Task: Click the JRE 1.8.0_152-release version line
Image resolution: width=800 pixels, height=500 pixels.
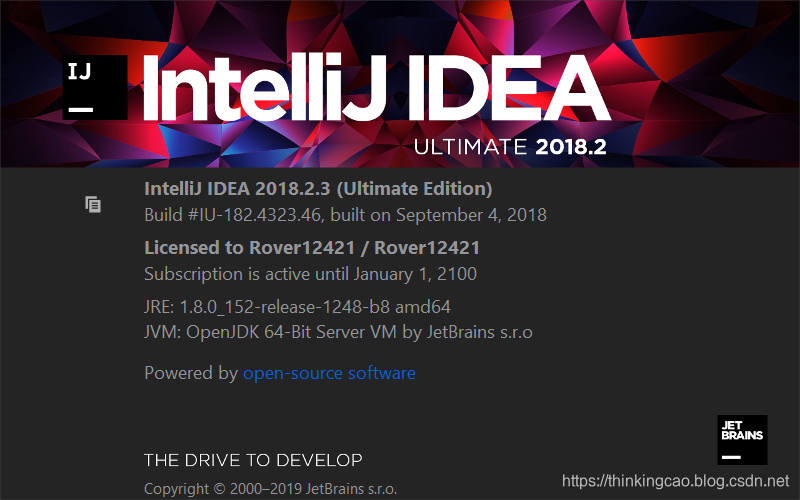Action: [297, 307]
